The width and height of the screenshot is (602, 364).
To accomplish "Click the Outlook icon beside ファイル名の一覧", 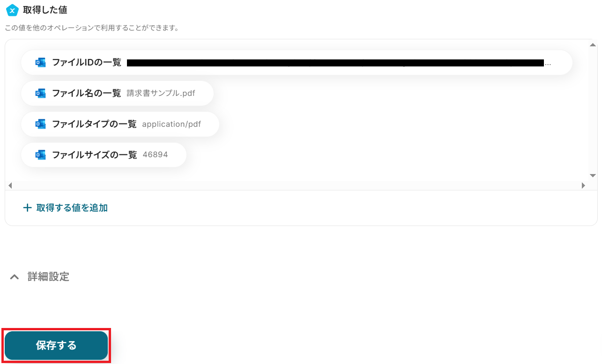I will point(41,93).
